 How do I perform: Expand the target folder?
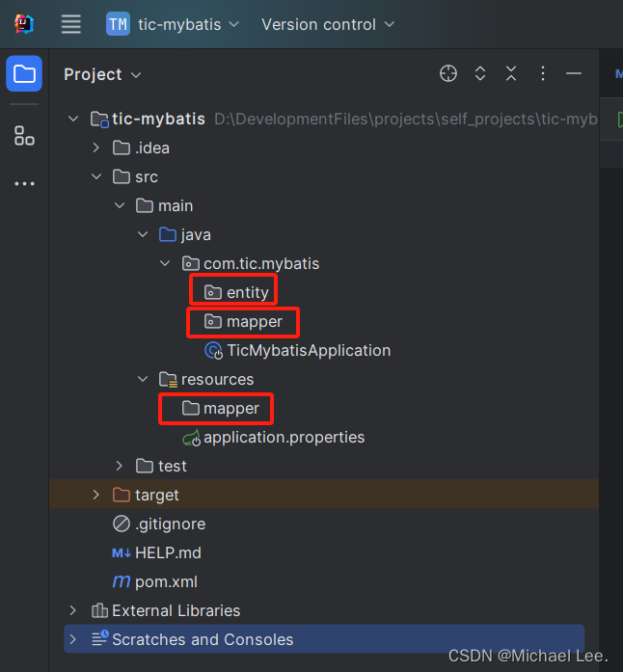click(x=96, y=495)
